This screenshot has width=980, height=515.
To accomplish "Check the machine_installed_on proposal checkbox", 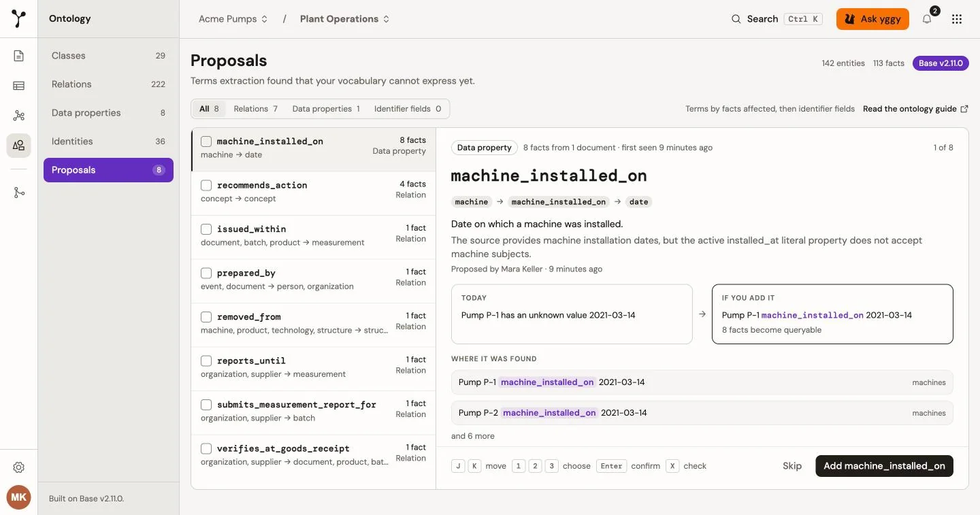I will (x=206, y=142).
